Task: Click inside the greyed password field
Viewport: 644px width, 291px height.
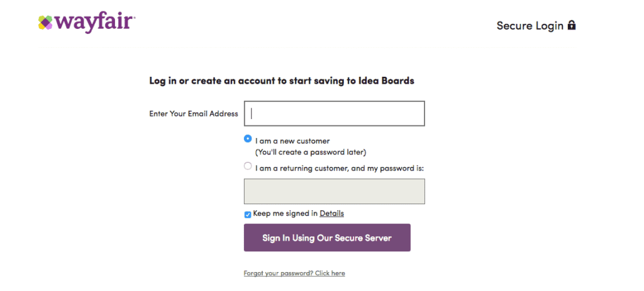Action: pos(334,191)
